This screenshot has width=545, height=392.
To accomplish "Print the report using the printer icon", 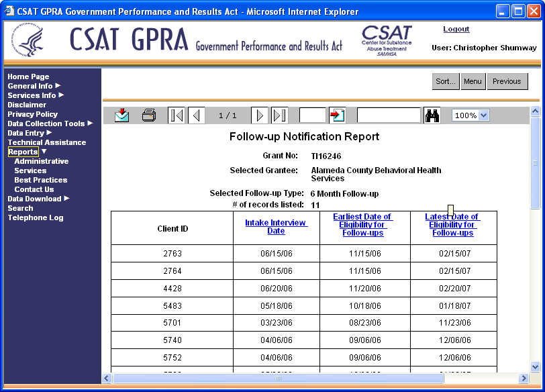I will click(x=149, y=115).
